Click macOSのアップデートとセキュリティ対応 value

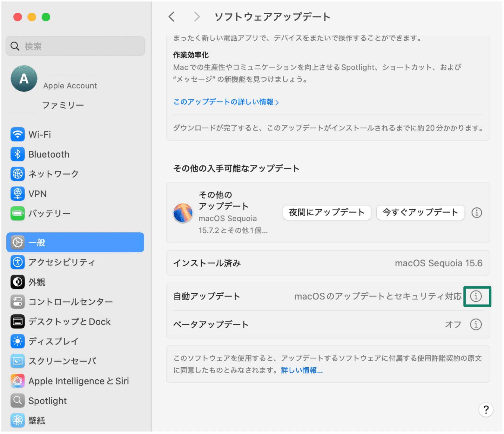378,296
